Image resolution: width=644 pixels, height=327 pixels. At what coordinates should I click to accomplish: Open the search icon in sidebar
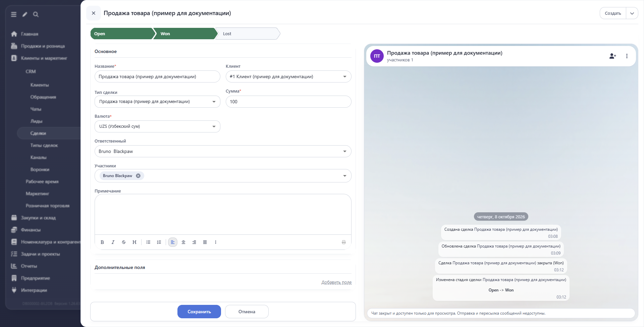36,14
